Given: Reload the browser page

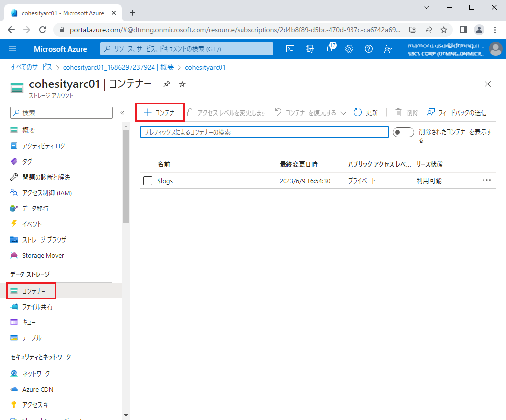Looking at the screenshot, I should click(42, 30).
